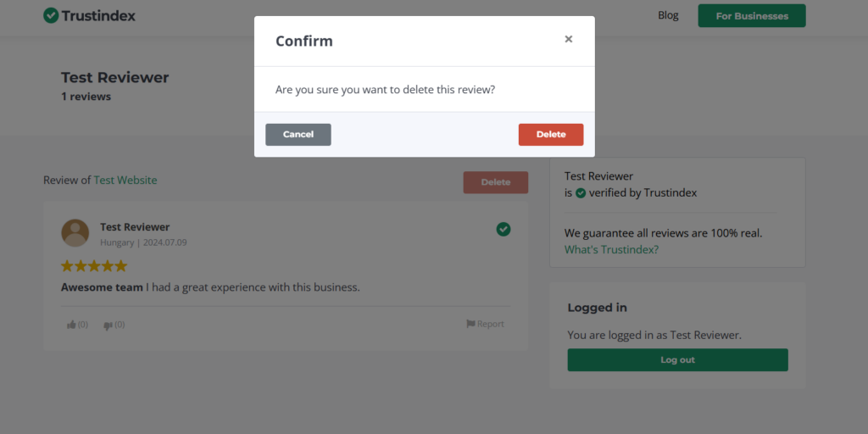Click the Trustindex brand name text
Viewport: 868px width, 434px height.
pyautogui.click(x=98, y=15)
